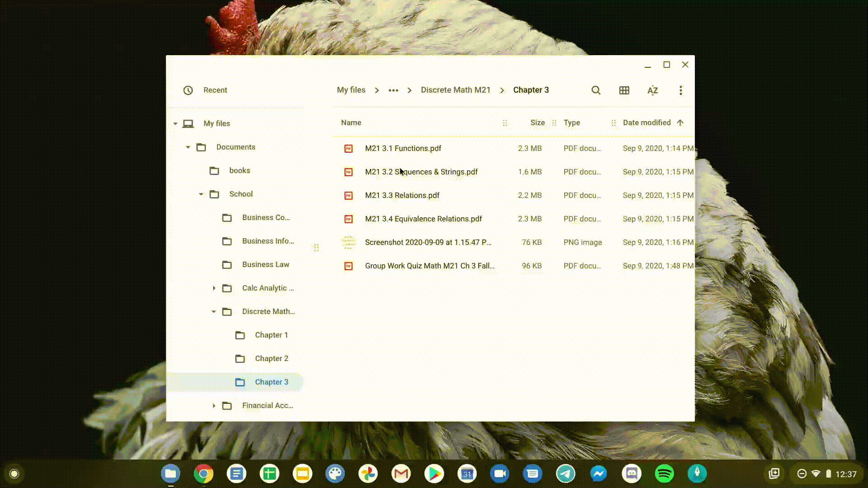Select Business Info folder in sidebar

click(x=235, y=241)
